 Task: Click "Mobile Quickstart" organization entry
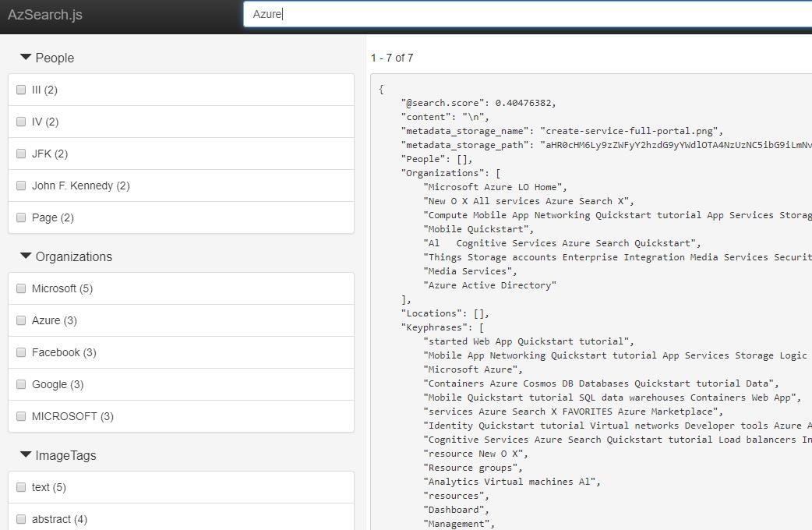(x=478, y=229)
